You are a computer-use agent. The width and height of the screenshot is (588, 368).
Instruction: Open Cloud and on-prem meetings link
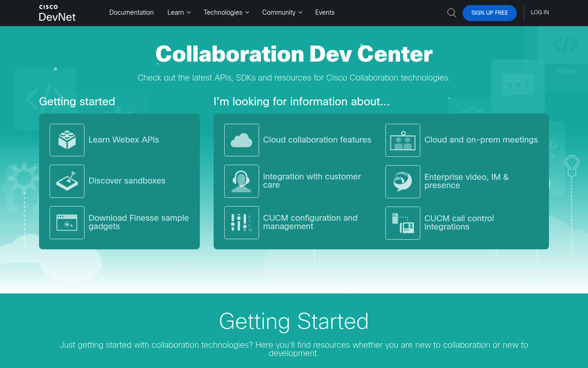[481, 140]
